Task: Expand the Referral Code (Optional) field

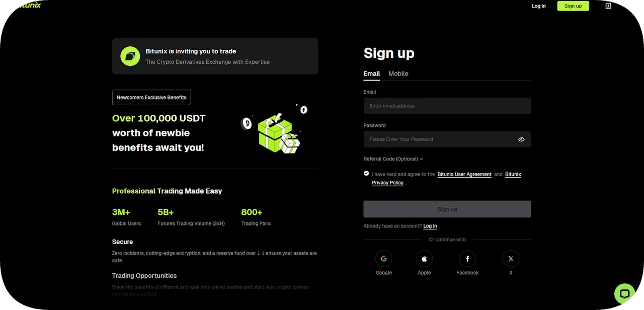Action: coord(393,159)
